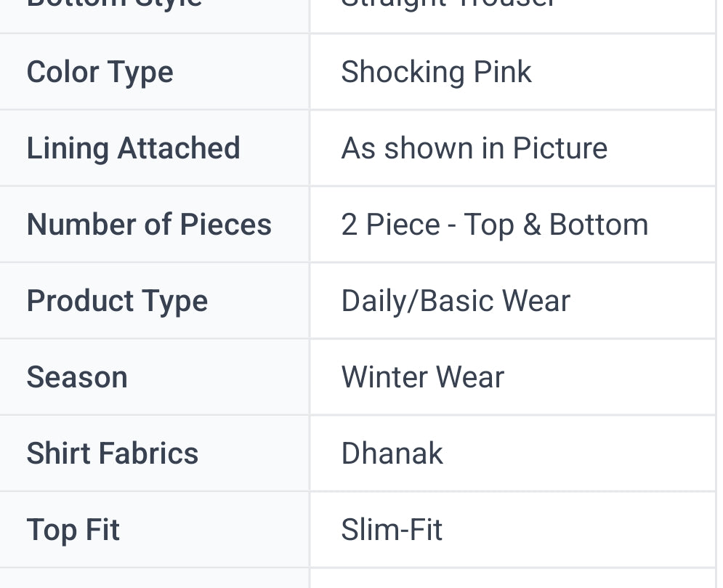Click the empty label cell below 'Top Fit'

tap(154, 579)
